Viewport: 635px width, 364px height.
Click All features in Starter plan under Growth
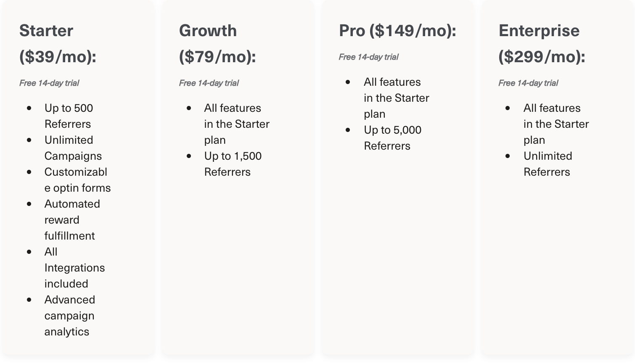pyautogui.click(x=237, y=124)
